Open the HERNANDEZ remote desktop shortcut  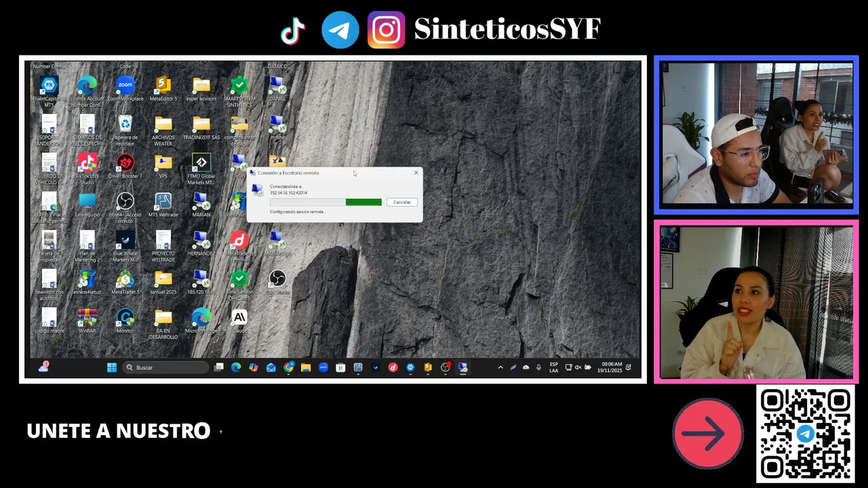tap(201, 243)
